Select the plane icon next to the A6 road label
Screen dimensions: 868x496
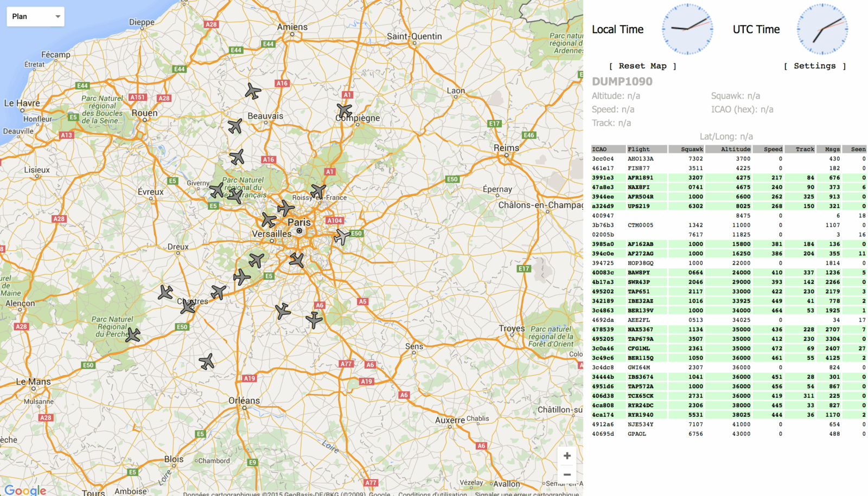314,320
